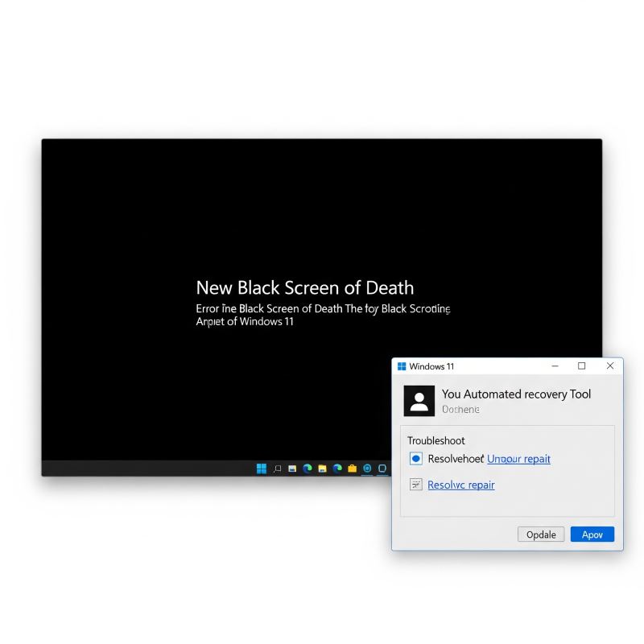This screenshot has height=644, width=644.
Task: Click the user avatar in the recovery dialog
Action: click(x=419, y=401)
